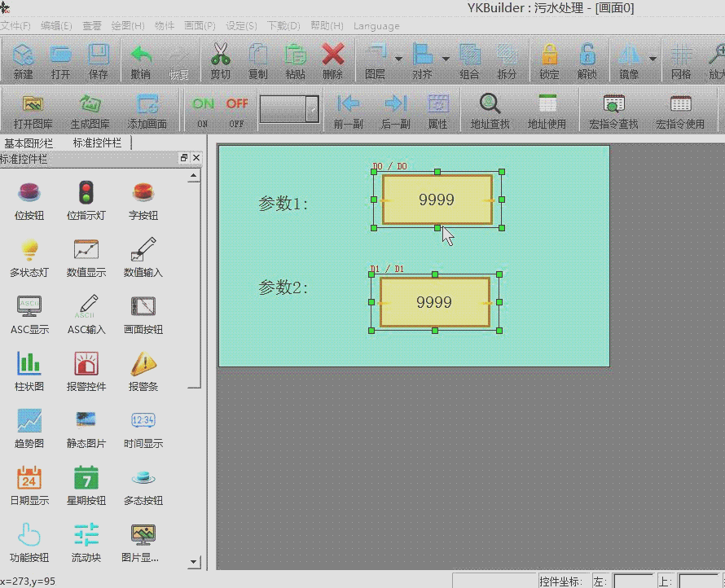The image size is (725, 588).
Task: Click the 锁定 lock toggle icon
Action: (x=549, y=55)
